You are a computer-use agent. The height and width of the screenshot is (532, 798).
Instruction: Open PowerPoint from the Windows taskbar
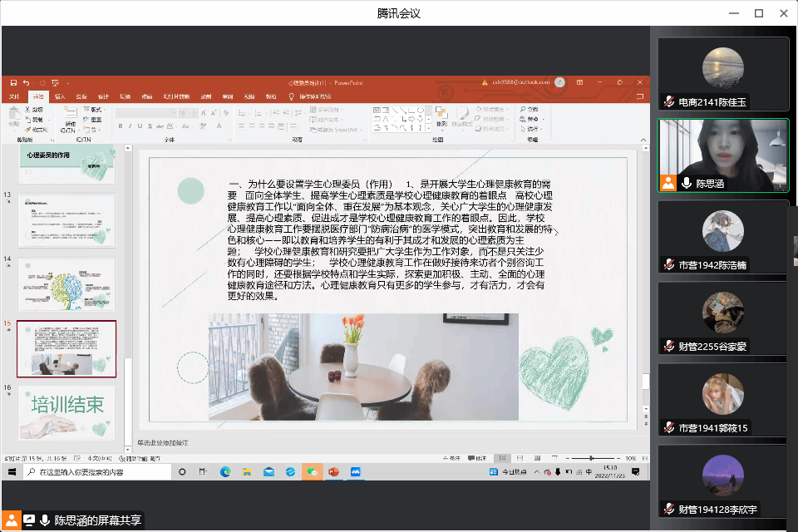click(333, 471)
